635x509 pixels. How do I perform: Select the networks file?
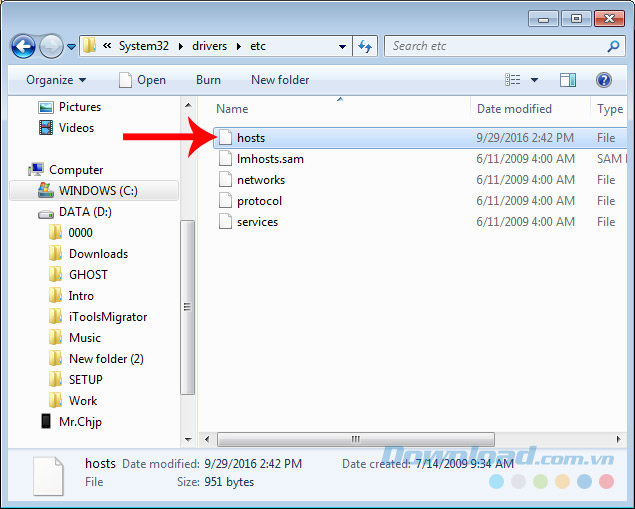click(422, 180)
